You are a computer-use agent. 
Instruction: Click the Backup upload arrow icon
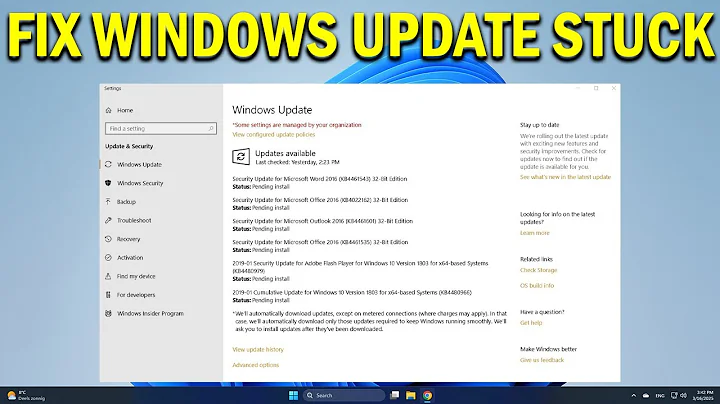tap(108, 202)
